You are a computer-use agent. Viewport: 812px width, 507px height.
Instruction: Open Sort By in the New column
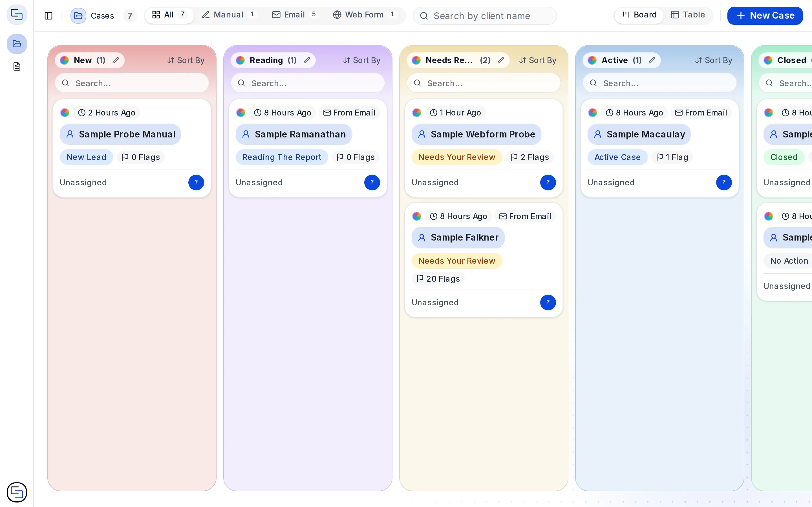click(186, 60)
